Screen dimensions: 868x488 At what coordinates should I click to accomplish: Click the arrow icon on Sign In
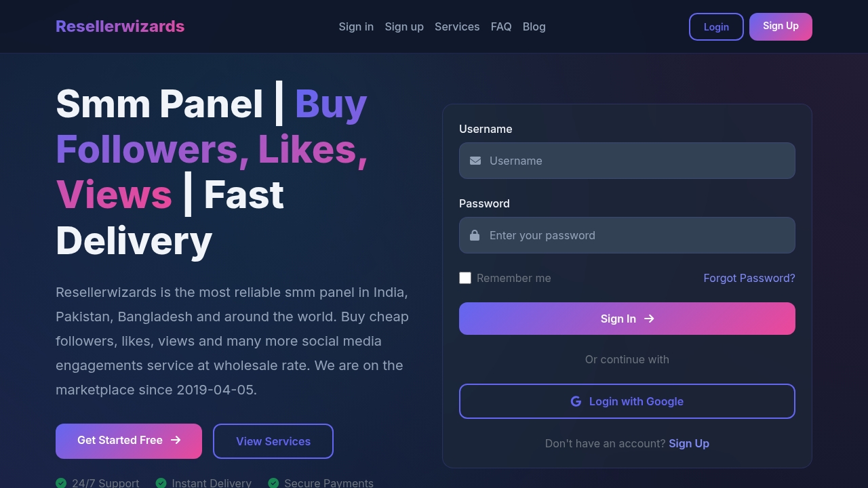649,319
